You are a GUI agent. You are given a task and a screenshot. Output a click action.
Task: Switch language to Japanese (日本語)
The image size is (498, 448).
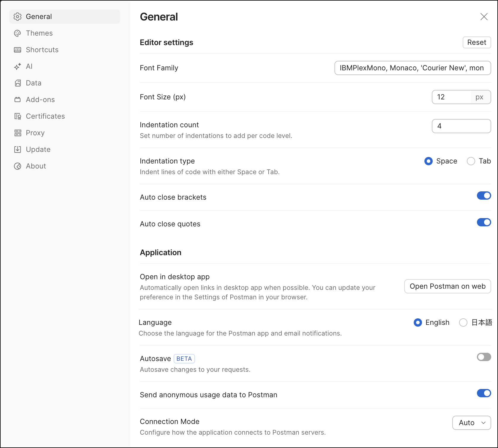[463, 323]
